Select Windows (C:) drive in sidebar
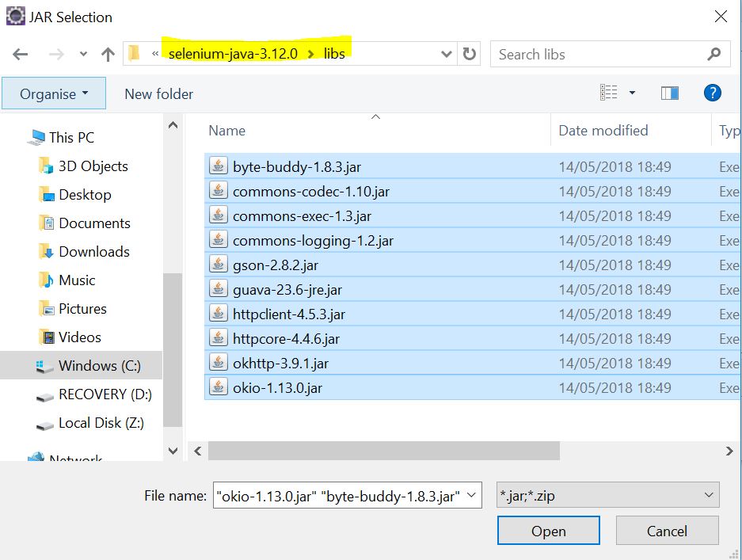 click(x=99, y=366)
